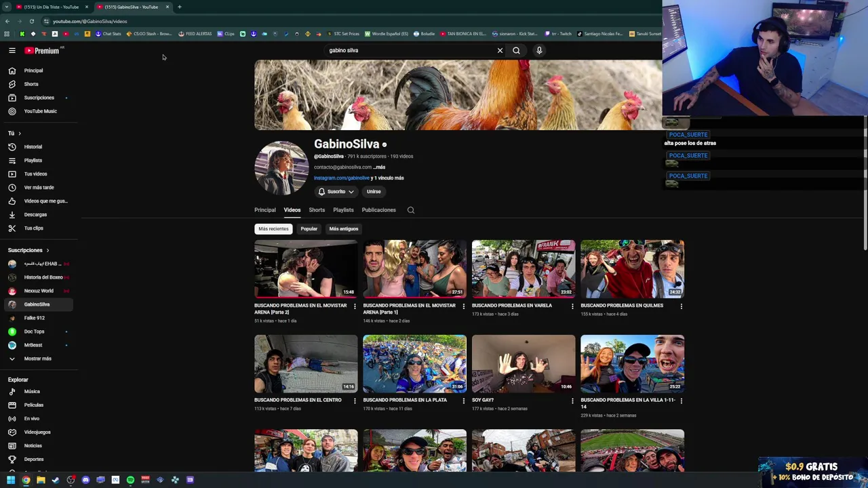
Task: Click the Unirse membership button
Action: (374, 192)
